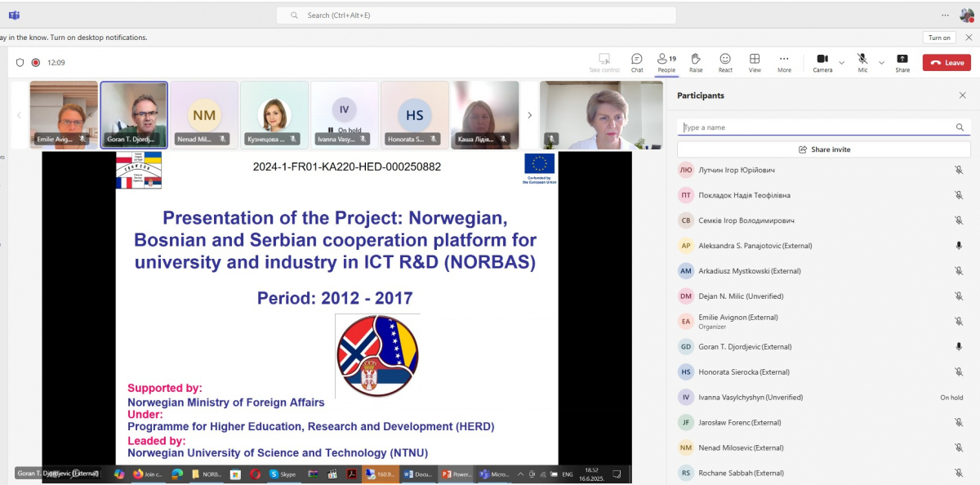Expand the Camera options dropdown arrow
The width and height of the screenshot is (980, 485).
point(841,62)
